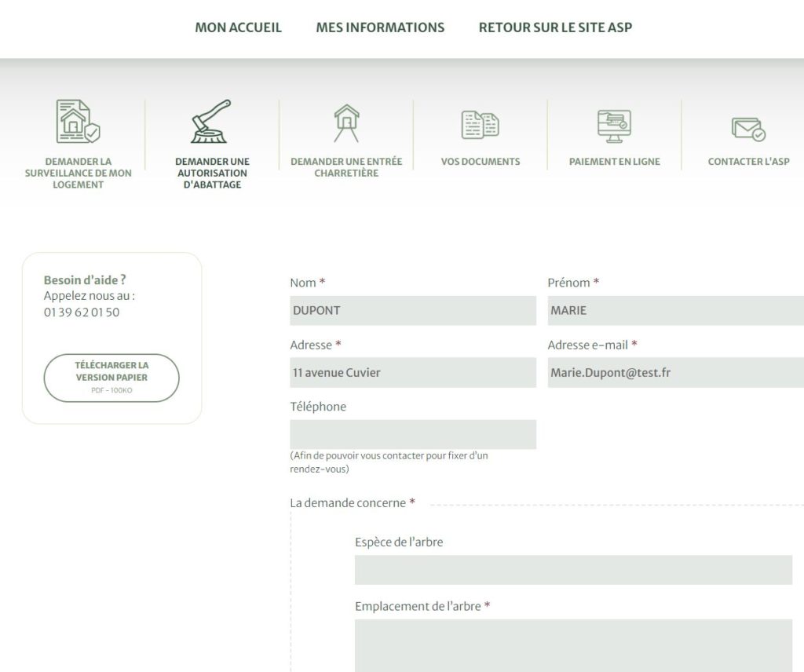Screen dimensions: 804x672
Task: Select the Adresse field with 11 avenue Cuvier
Action: click(413, 373)
